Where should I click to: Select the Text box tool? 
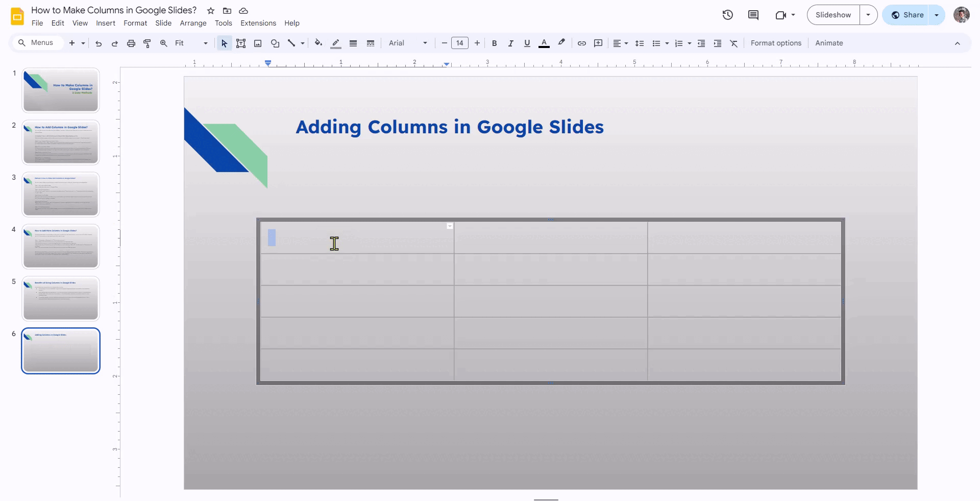[x=241, y=43]
